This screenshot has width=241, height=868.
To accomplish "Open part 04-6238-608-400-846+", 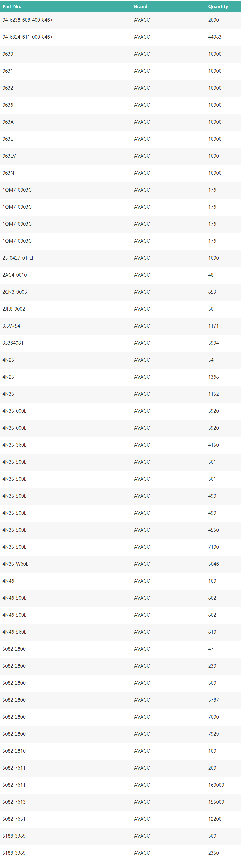I will pyautogui.click(x=27, y=20).
